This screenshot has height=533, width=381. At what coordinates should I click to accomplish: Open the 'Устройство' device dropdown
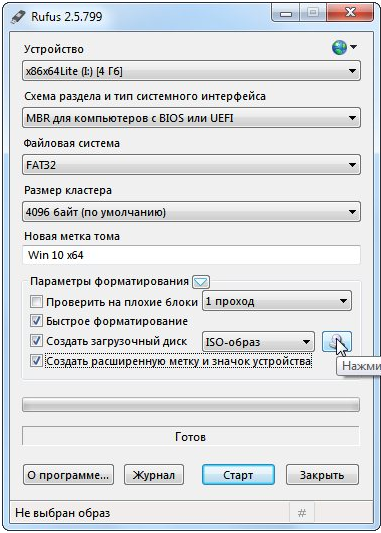191,71
